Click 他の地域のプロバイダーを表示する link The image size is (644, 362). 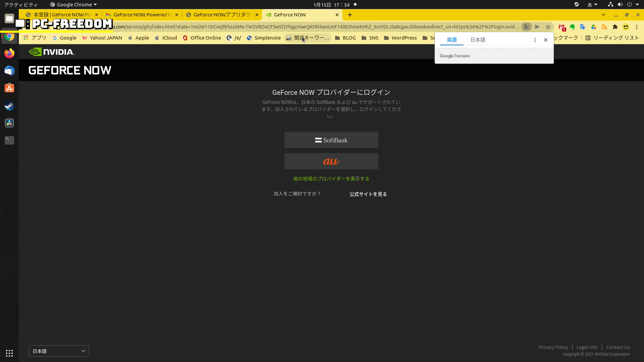tap(331, 179)
